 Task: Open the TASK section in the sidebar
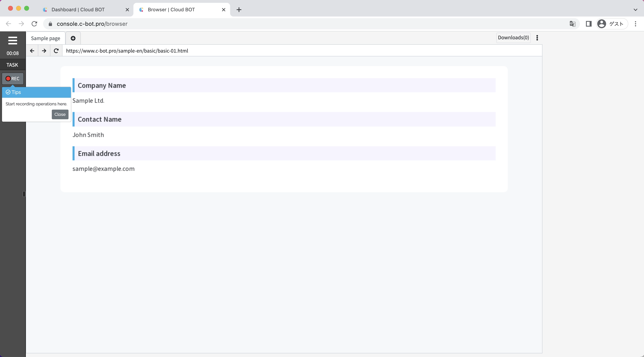click(12, 65)
